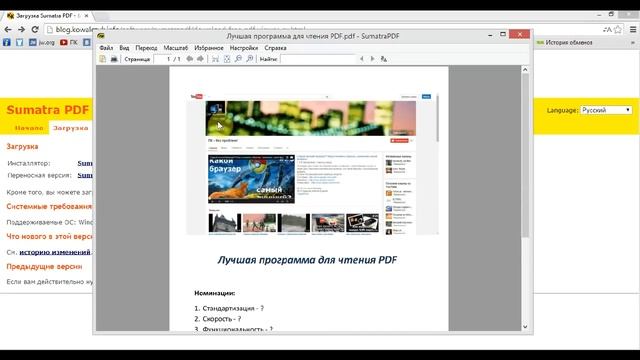Viewport: 640px width, 360px height.
Task: Click the vertical scrollbar thumb in SumatraPDF
Action: 525,155
